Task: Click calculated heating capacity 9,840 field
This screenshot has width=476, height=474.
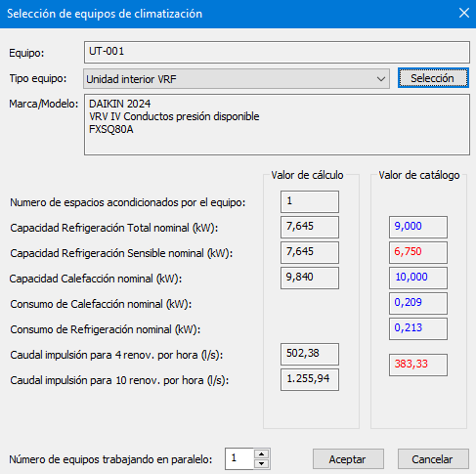Action: [310, 278]
